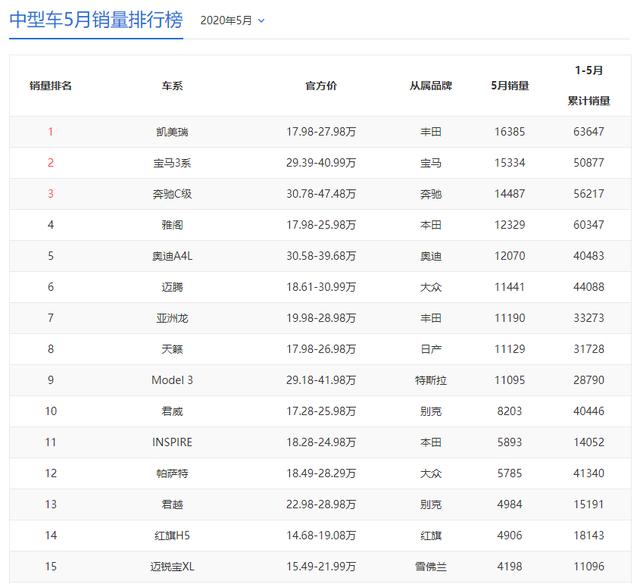This screenshot has width=640, height=584.
Task: Click the 累计销量 column header
Action: coord(589,100)
